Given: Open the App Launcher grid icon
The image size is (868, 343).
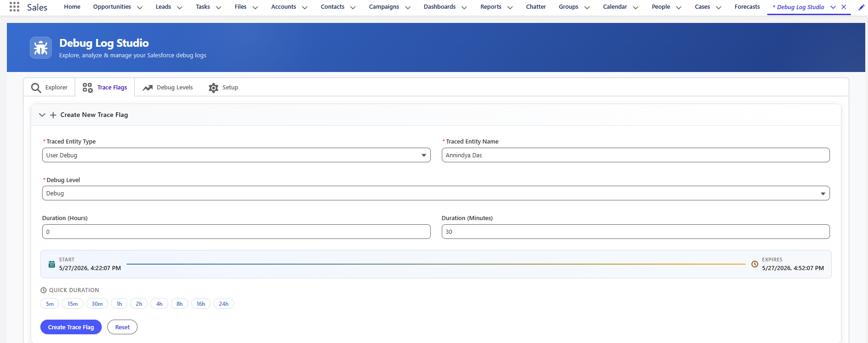Looking at the screenshot, I should pos(14,7).
